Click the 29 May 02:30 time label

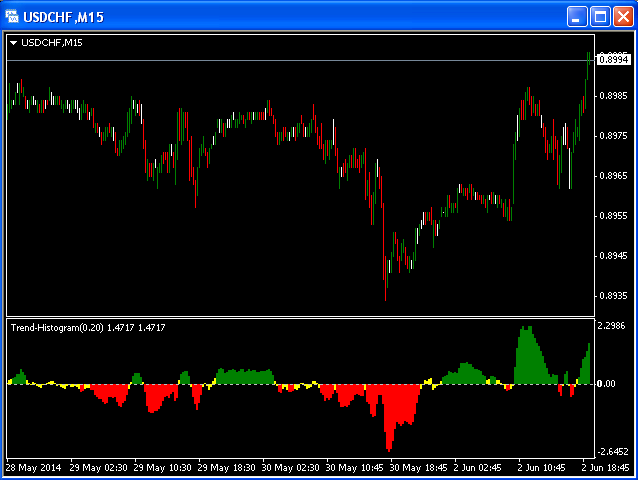tap(98, 468)
